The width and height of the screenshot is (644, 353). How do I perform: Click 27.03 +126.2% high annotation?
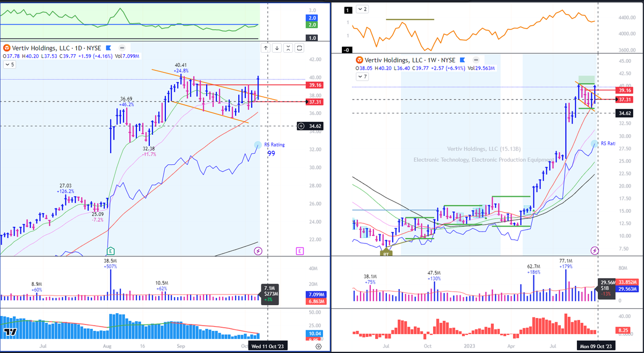[x=66, y=188]
